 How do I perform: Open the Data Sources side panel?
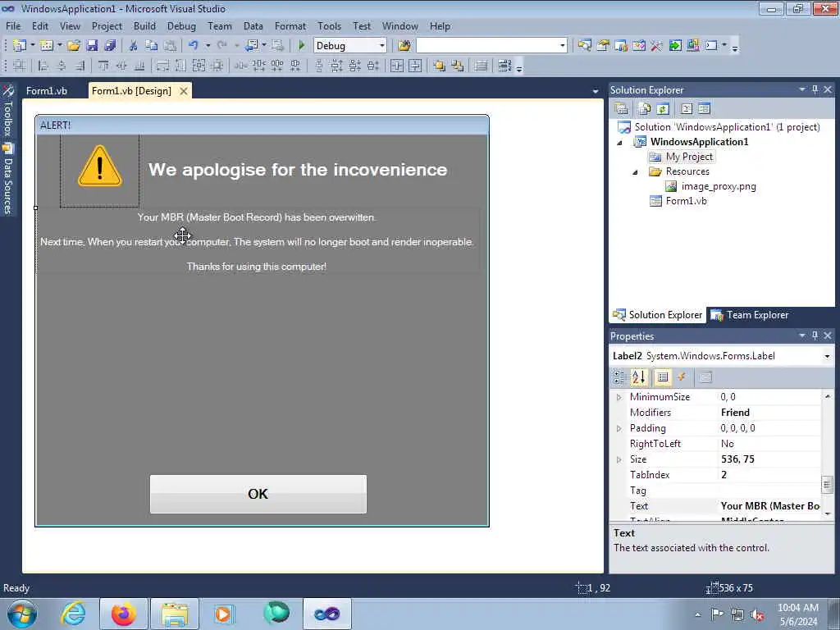[8, 180]
